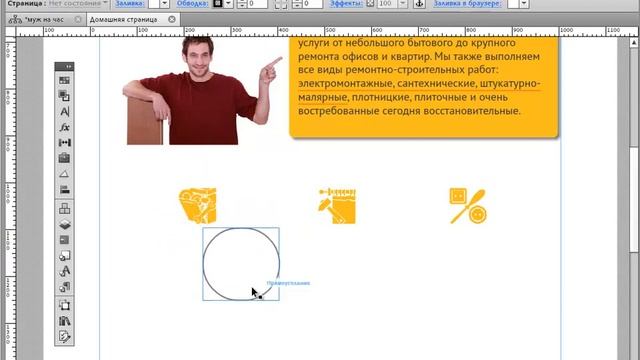Click the vertical scrollbar up arrow
The width and height of the screenshot is (640, 360).
pyautogui.click(x=633, y=42)
